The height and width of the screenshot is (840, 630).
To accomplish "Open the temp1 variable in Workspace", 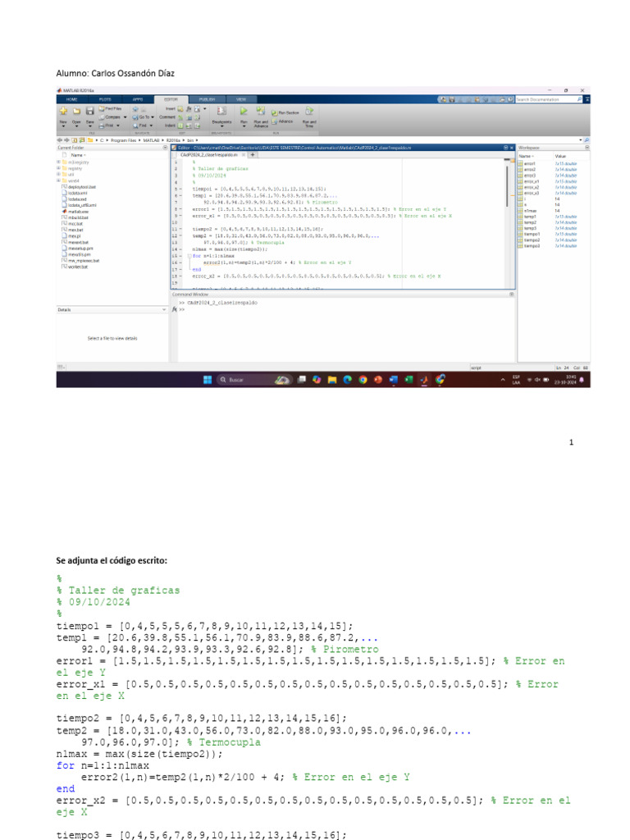I will point(531,216).
